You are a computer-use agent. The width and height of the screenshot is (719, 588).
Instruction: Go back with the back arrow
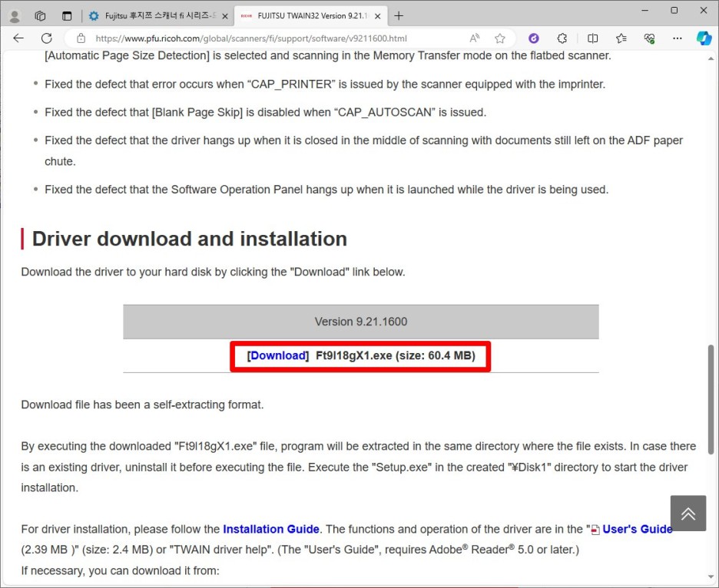tap(18, 38)
